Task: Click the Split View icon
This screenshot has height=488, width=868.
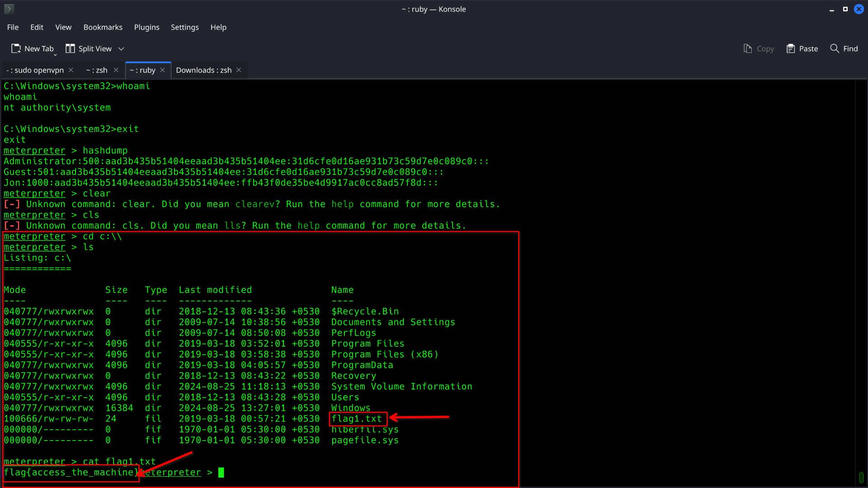Action: tap(70, 49)
